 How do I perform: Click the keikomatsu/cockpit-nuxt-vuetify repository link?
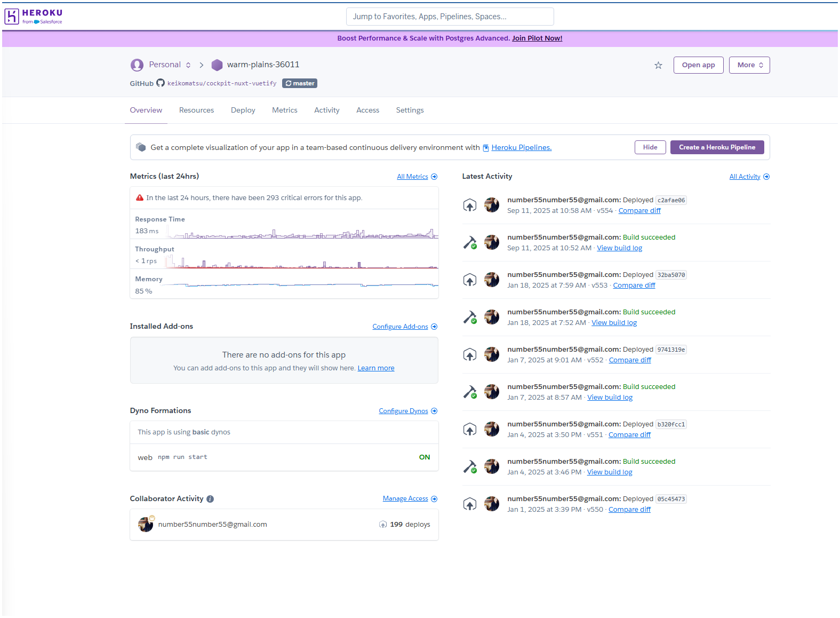222,83
